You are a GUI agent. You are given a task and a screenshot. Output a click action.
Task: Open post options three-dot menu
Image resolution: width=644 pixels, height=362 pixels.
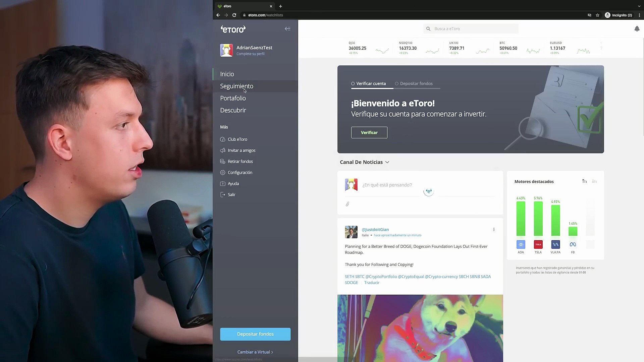pyautogui.click(x=494, y=230)
